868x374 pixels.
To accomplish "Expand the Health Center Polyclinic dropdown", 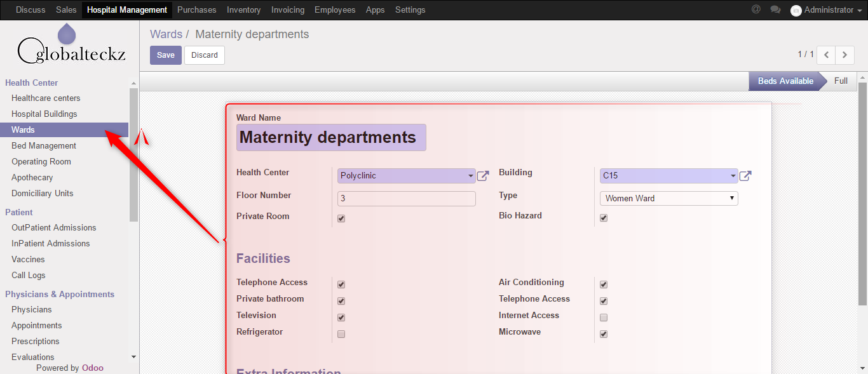I will point(470,176).
